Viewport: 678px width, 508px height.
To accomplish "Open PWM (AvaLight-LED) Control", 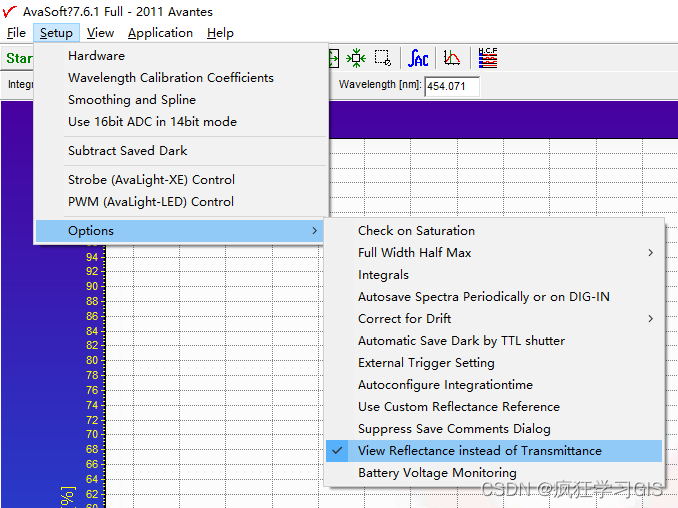I will click(x=181, y=202).
